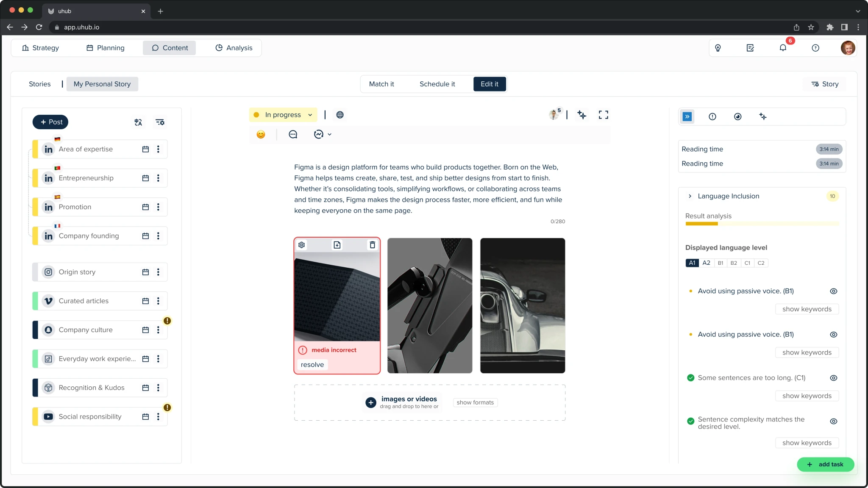This screenshot has width=868, height=488.
Task: Hide the 'Some sentences are too long' suggestion
Action: tap(833, 377)
